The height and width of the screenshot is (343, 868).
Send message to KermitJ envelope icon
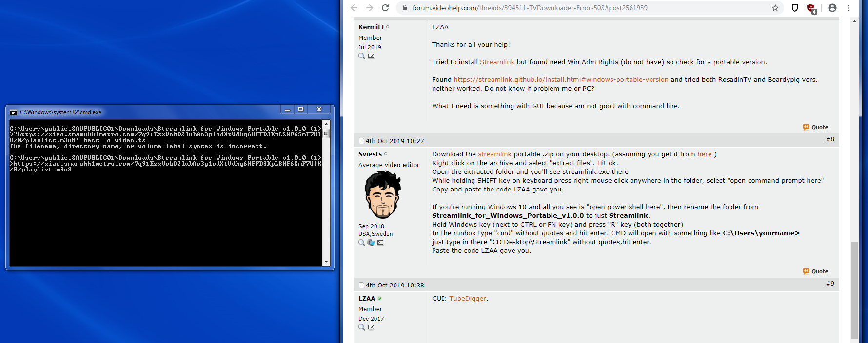[371, 56]
